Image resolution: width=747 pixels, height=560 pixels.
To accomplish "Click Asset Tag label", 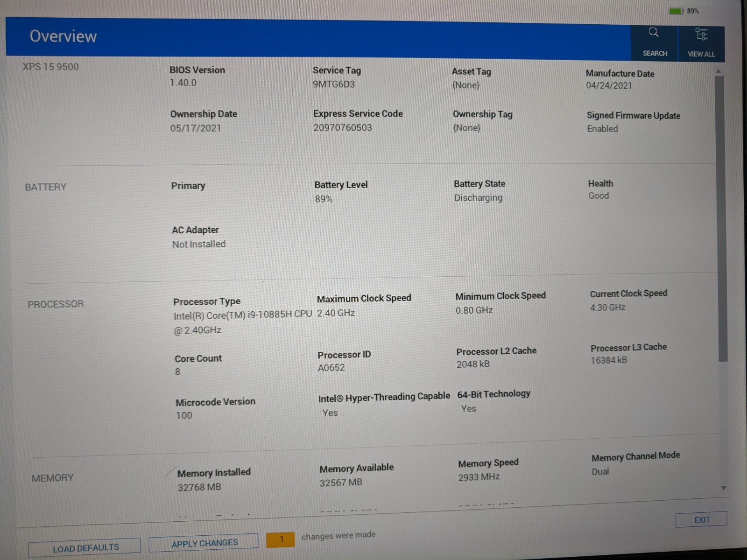I will pos(471,71).
